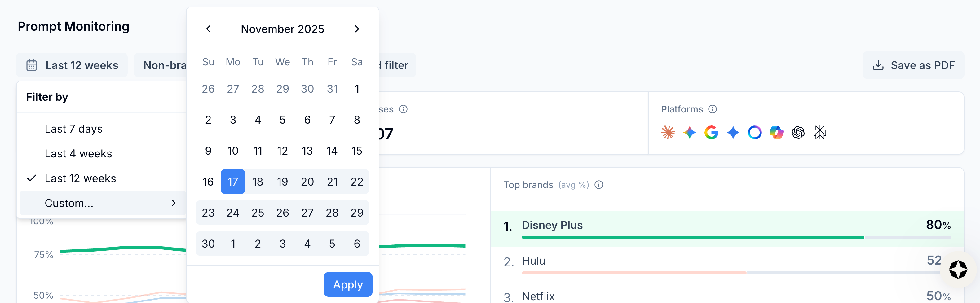Click the blue sparkle platform icon
Image resolution: width=980 pixels, height=303 pixels.
tap(733, 132)
